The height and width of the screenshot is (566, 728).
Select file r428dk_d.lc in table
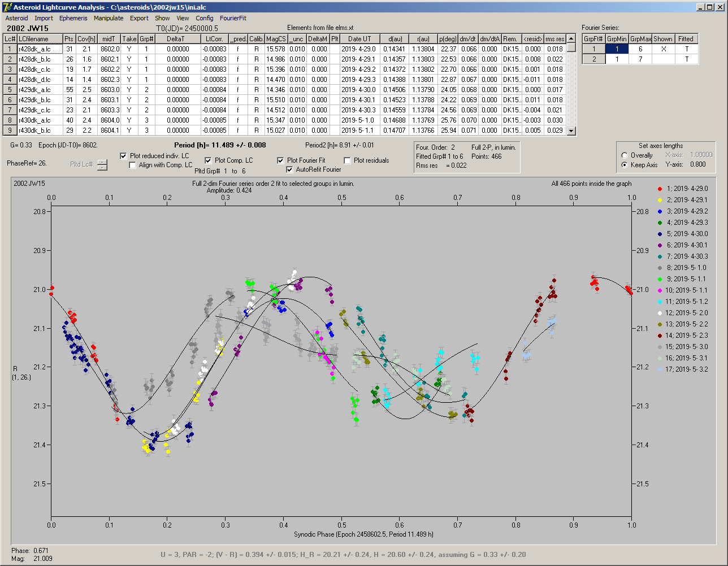pyautogui.click(x=40, y=80)
